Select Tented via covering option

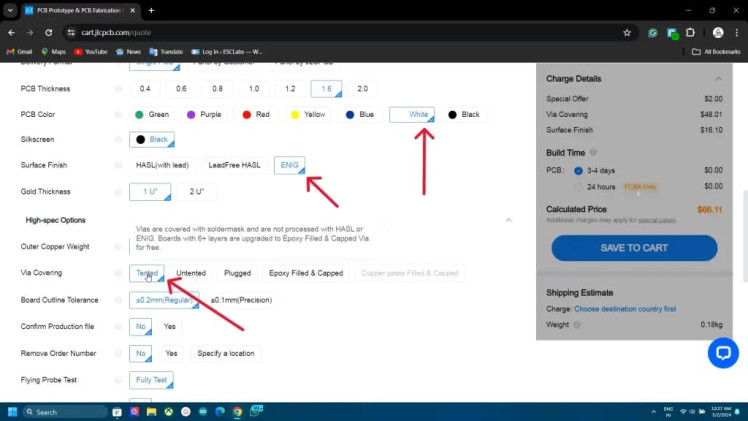[x=147, y=273]
